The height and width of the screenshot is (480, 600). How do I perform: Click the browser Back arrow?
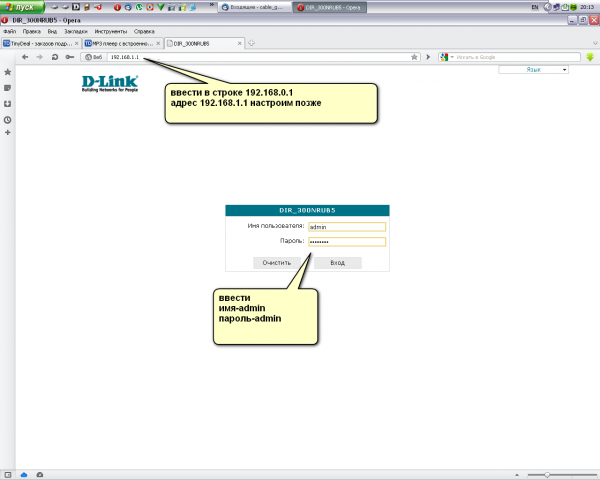pyautogui.click(x=24, y=57)
